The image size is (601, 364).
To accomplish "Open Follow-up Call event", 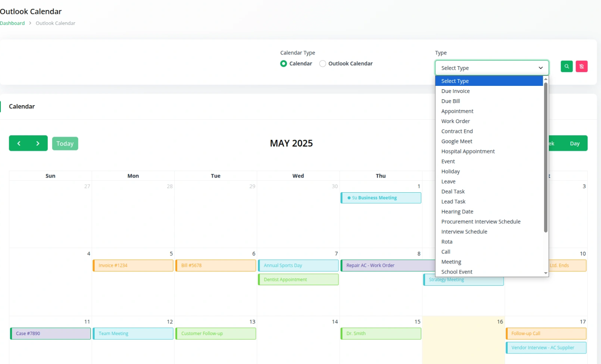I will coord(546,333).
